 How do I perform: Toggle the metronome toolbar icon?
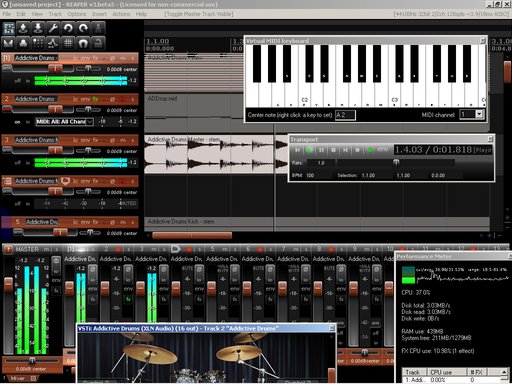[x=98, y=28]
